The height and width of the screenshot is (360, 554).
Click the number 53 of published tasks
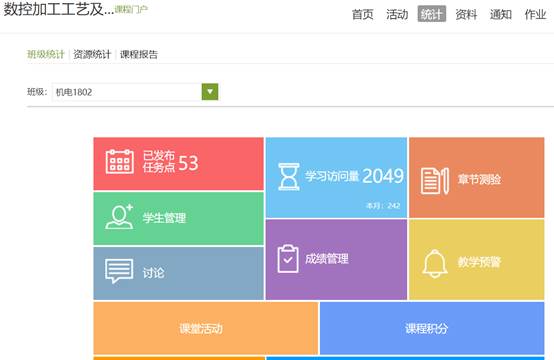(188, 163)
